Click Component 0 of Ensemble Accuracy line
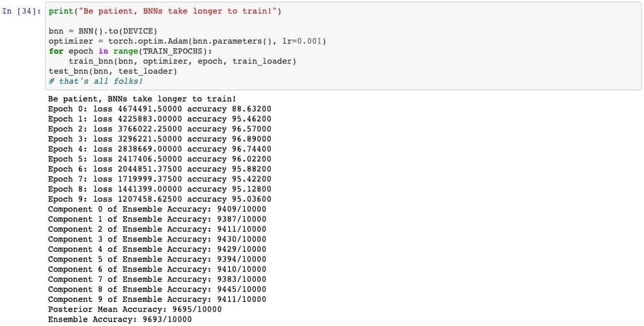Screen dimensions: 644x326 (x=157, y=210)
